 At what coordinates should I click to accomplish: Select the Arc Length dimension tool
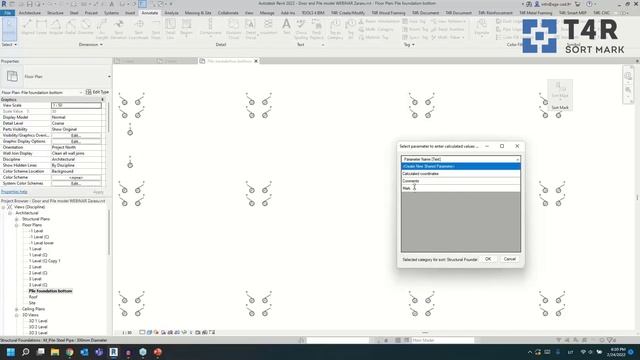pos(102,29)
